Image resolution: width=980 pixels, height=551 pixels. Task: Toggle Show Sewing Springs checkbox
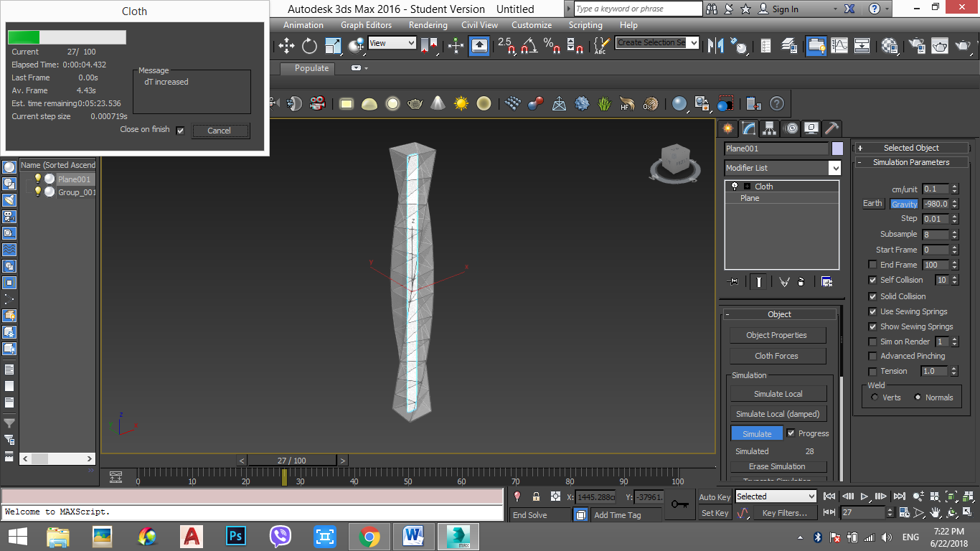coord(872,326)
